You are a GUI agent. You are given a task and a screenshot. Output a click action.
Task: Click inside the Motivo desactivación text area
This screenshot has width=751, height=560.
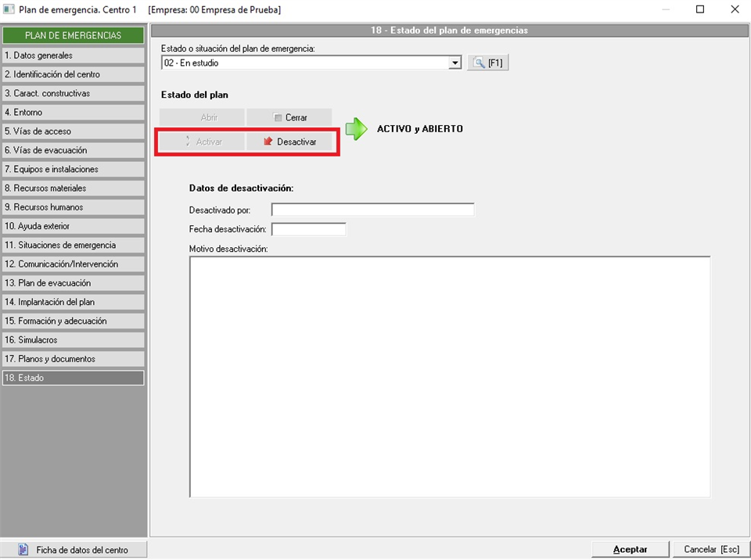(x=449, y=376)
